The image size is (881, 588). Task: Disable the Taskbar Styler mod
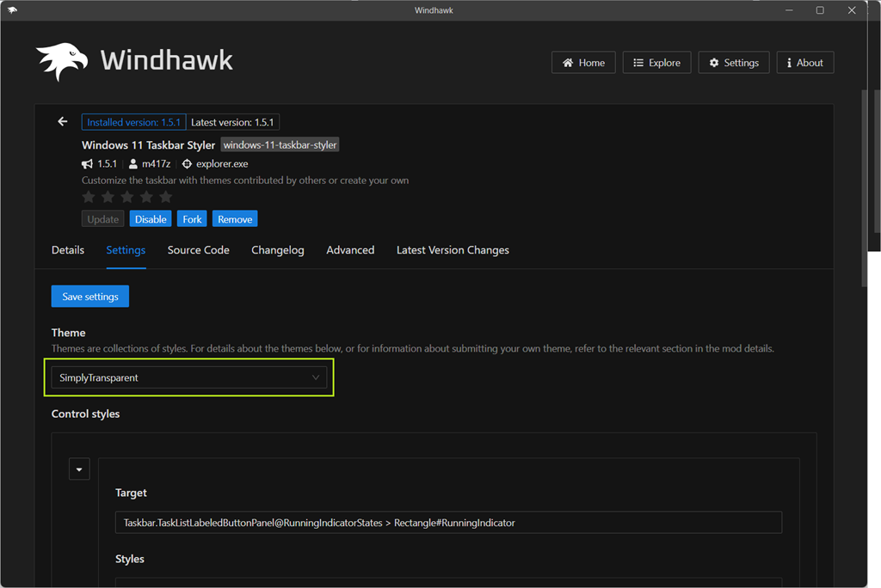click(151, 219)
